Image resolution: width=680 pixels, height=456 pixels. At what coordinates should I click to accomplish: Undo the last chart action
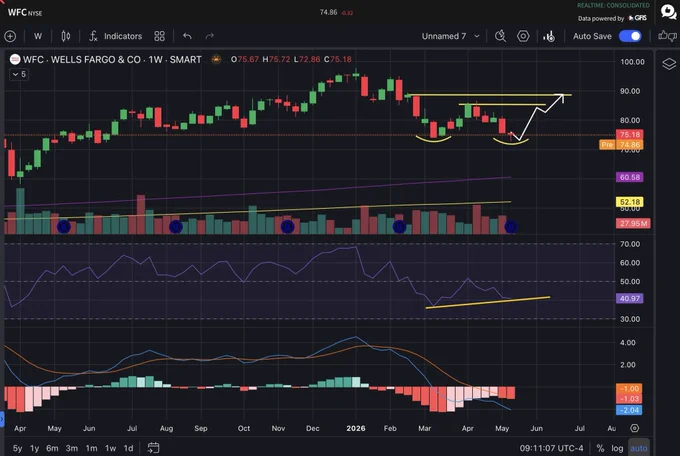(187, 36)
